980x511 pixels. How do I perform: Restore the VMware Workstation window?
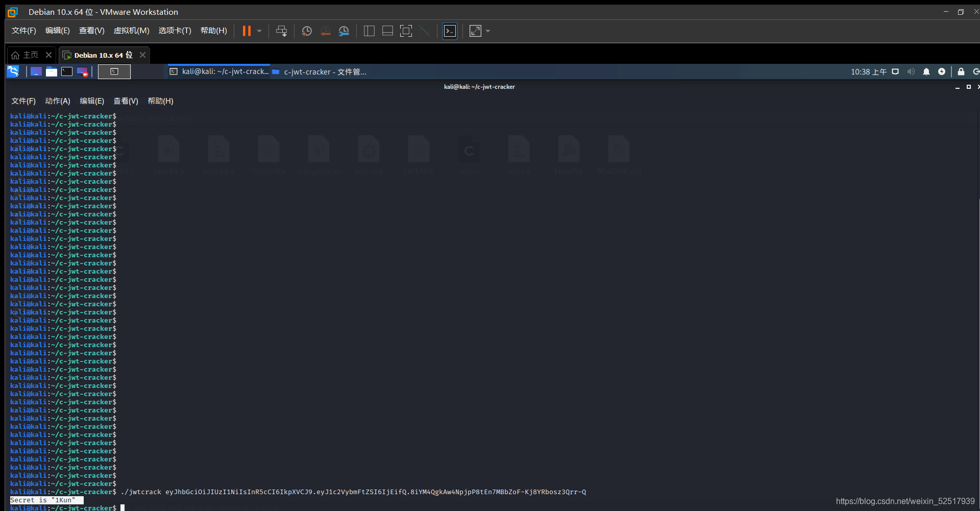coord(961,12)
